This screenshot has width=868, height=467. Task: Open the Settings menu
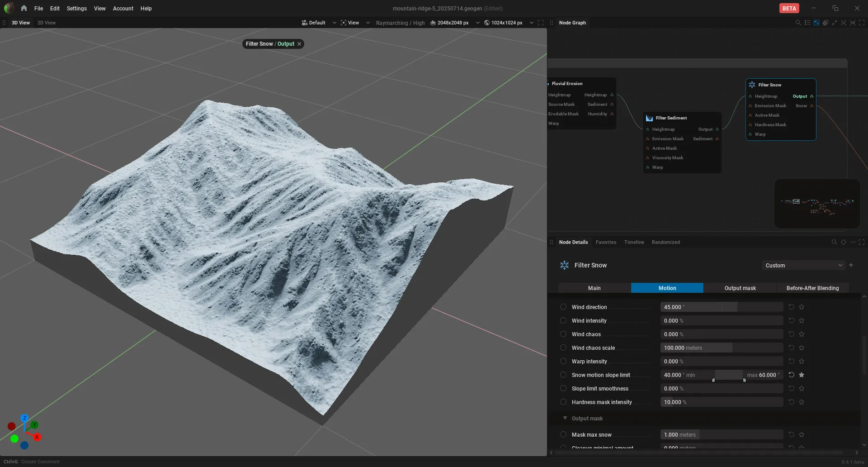[x=76, y=8]
